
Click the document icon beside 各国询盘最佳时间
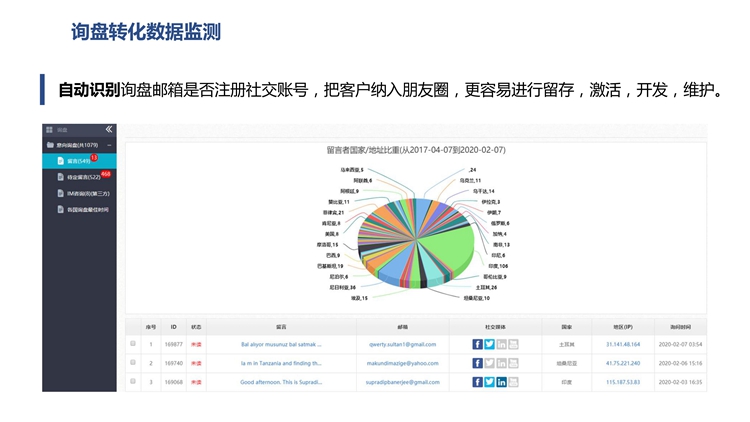click(x=59, y=210)
